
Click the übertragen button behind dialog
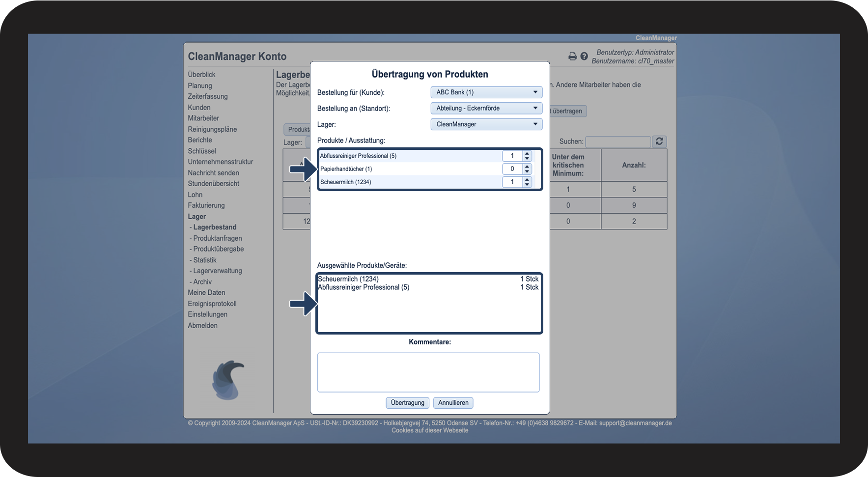pyautogui.click(x=567, y=111)
